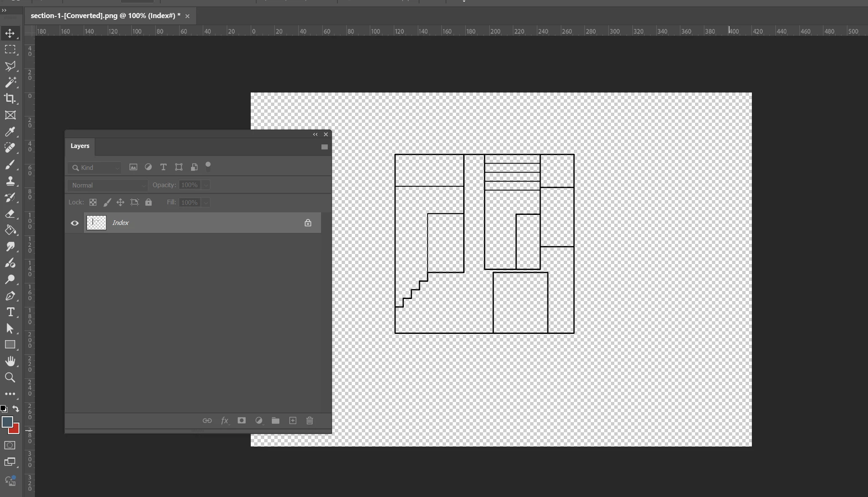The width and height of the screenshot is (868, 497).
Task: Choose the Eyedropper tool
Action: pos(10,132)
